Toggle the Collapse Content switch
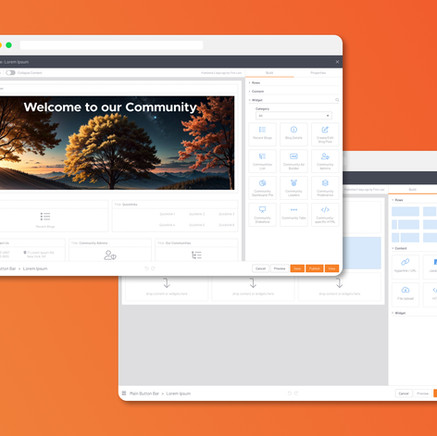This screenshot has width=437, height=436. click(x=10, y=73)
